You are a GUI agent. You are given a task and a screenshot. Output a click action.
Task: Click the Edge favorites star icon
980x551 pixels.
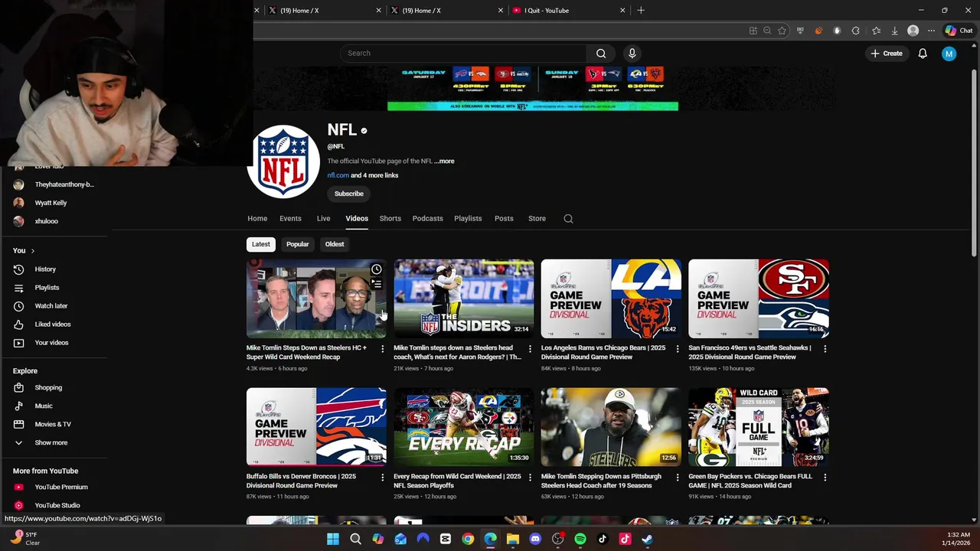(x=782, y=31)
